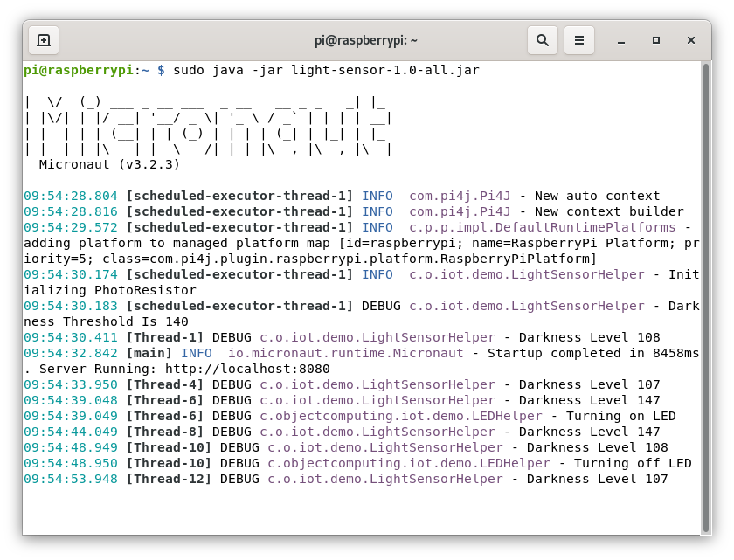Click timestamp 09:54:39.048

(71, 400)
